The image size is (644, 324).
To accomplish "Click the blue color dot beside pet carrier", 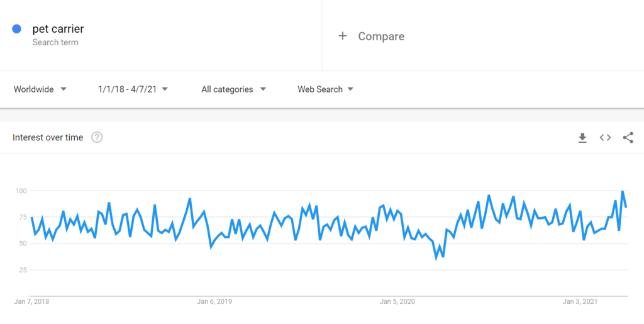I will (17, 29).
